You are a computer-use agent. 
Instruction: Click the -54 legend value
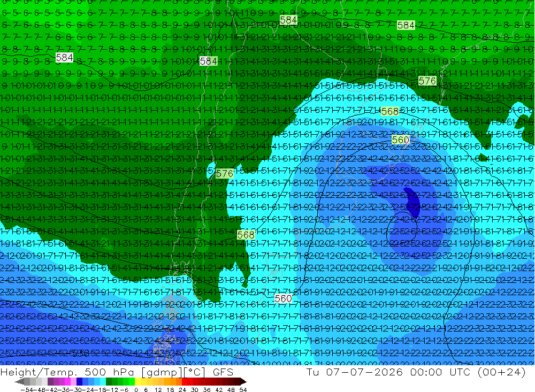pyautogui.click(x=27, y=390)
